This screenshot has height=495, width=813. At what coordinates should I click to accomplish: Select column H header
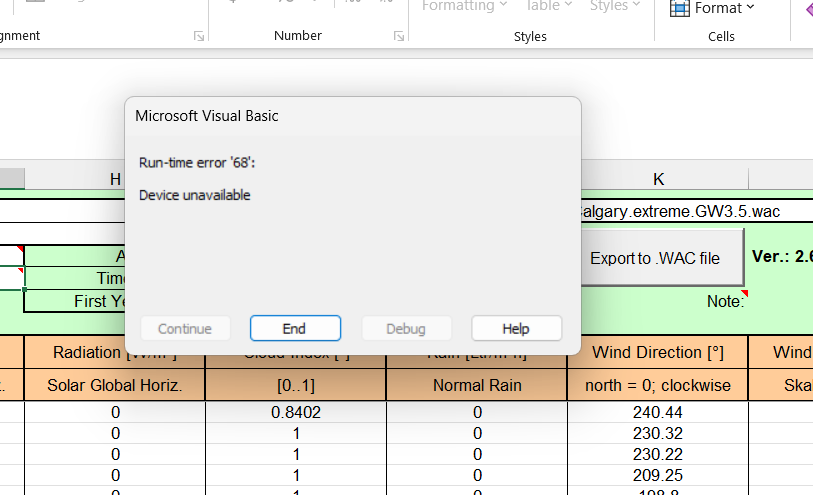click(x=115, y=179)
